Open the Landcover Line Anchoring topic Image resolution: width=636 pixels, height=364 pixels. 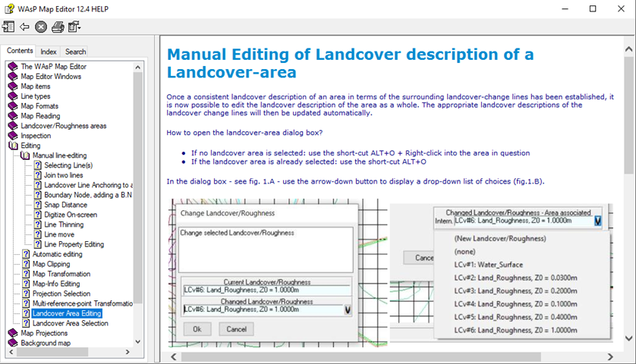tap(89, 185)
